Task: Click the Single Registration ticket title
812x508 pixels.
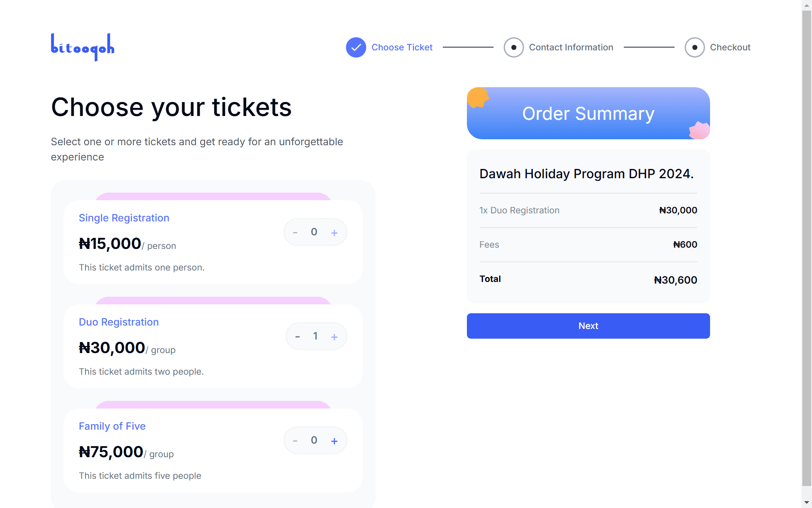Action: pos(124,218)
